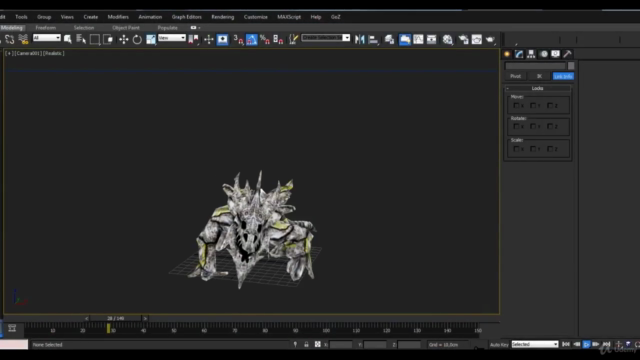Toggle the Angle Snap icon
The width and height of the screenshot is (640, 360).
click(x=252, y=39)
